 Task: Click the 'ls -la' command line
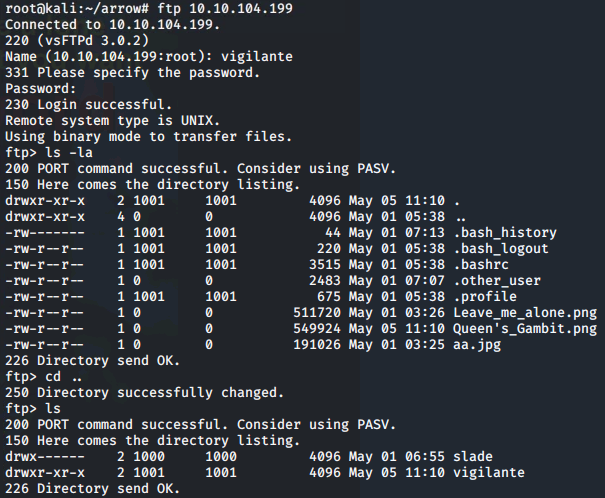coord(49,153)
